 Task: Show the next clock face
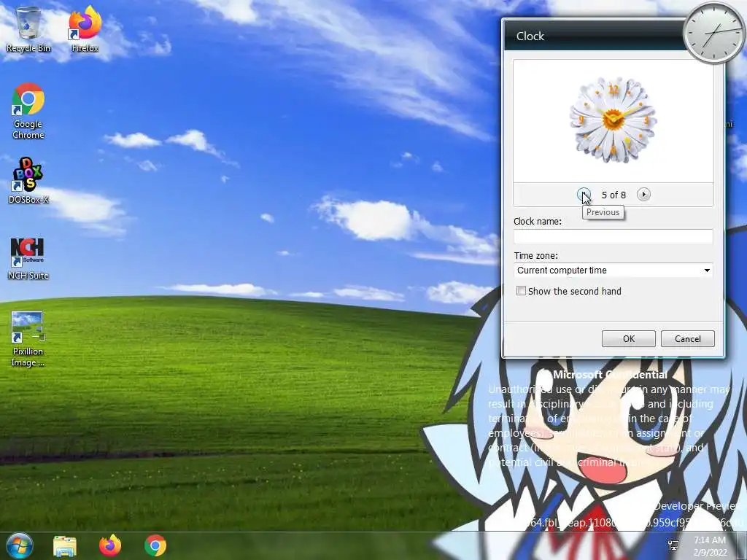click(x=643, y=194)
